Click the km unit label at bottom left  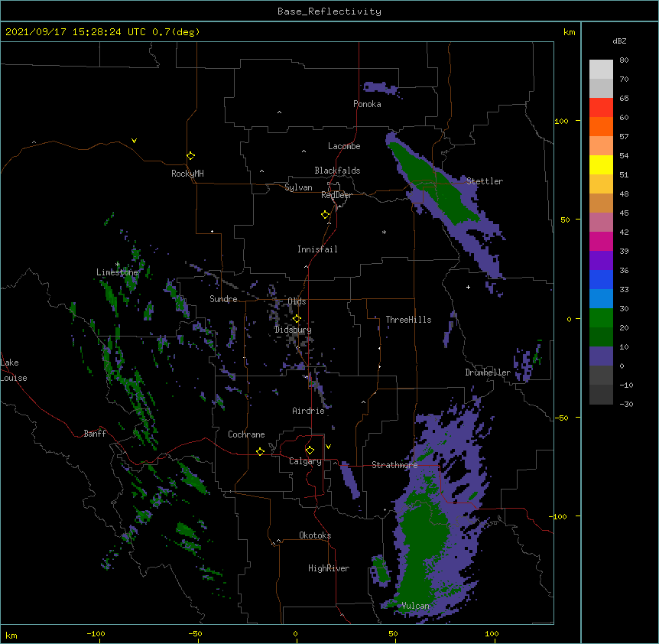(11, 635)
